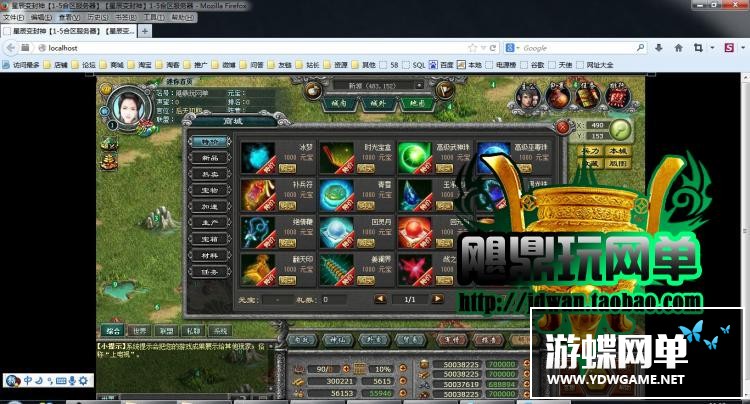The width and height of the screenshot is (750, 404).
Task: Click the pink S extension icon
Action: [729, 48]
